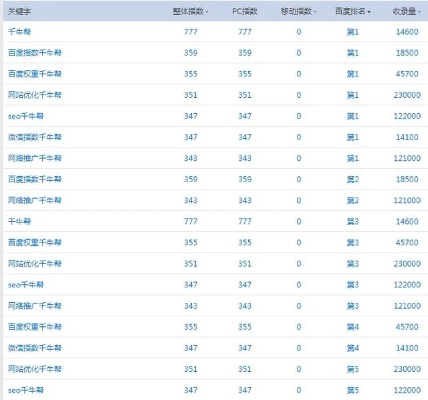The width and height of the screenshot is (428, 400).
Task: Click rank 第4 beside 微信指数千牛帮
Action: tap(353, 348)
